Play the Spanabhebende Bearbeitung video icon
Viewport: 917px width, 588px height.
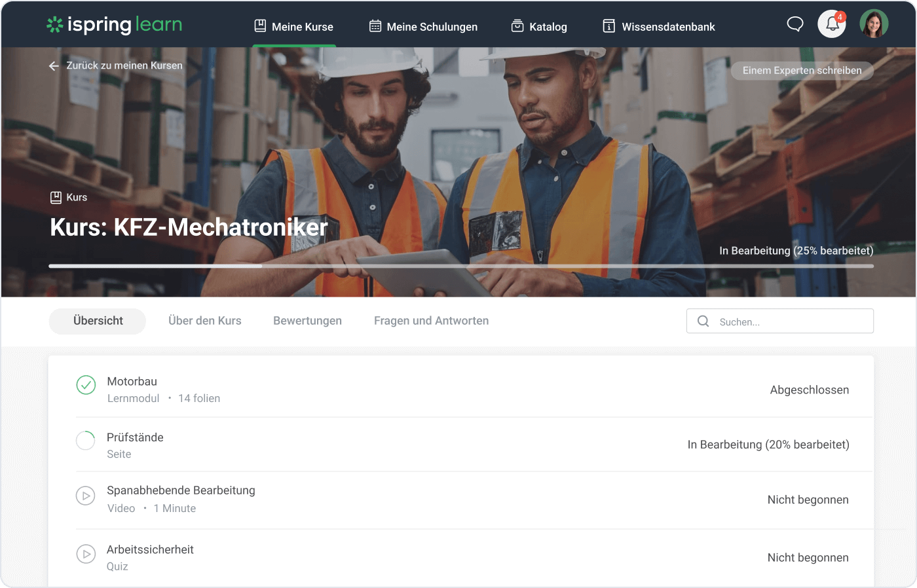[86, 496]
